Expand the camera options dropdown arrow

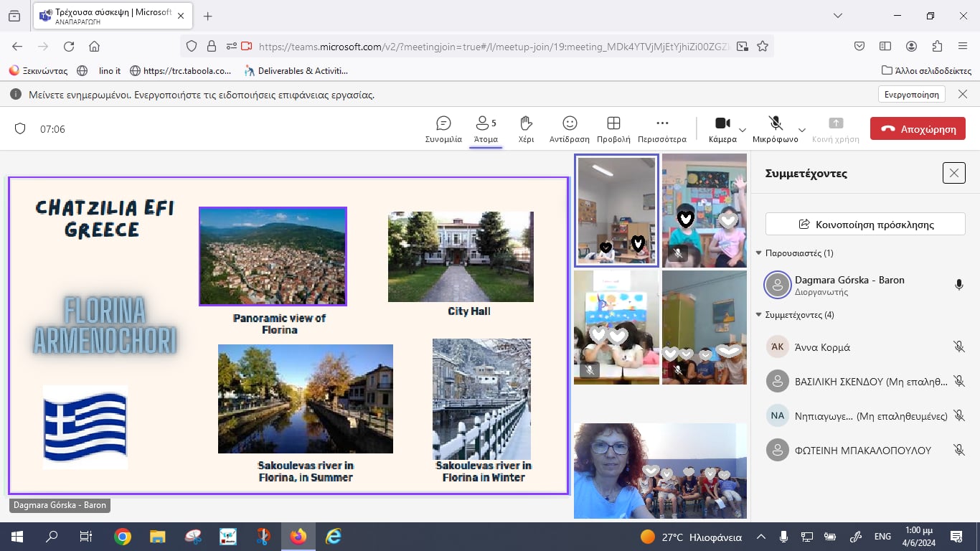743,130
